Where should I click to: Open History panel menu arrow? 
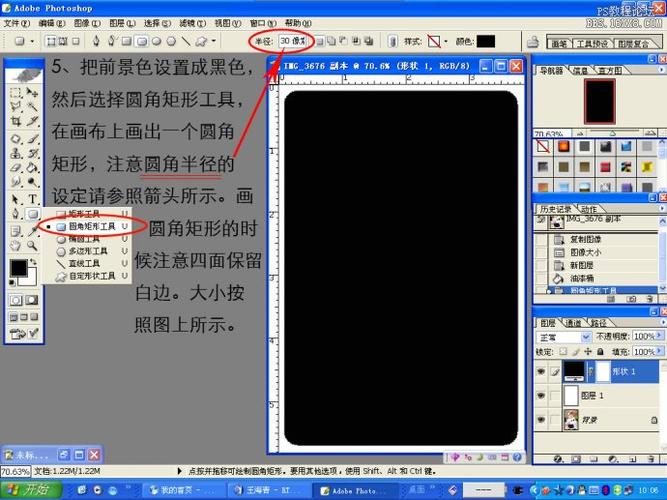pyautogui.click(x=661, y=208)
